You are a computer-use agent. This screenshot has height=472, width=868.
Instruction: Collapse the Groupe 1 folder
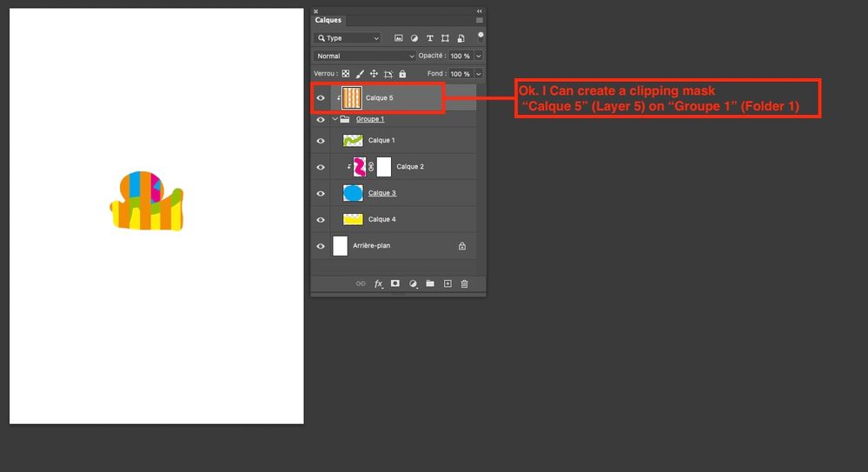tap(335, 119)
